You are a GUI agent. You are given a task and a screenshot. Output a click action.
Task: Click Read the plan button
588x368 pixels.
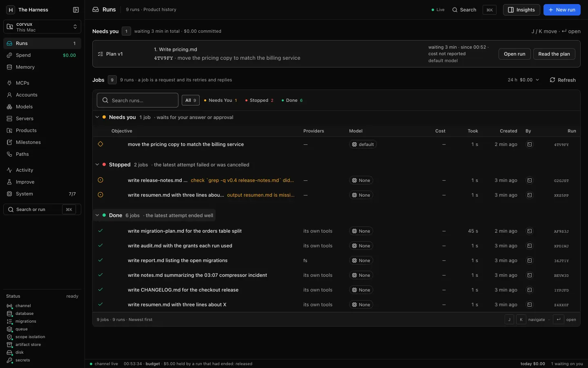tap(554, 54)
